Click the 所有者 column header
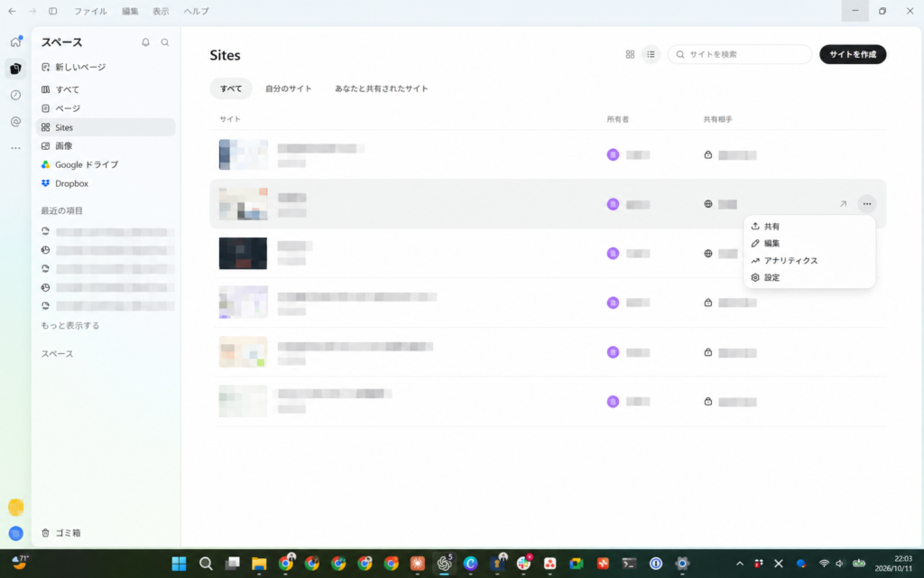The width and height of the screenshot is (924, 578). point(617,119)
